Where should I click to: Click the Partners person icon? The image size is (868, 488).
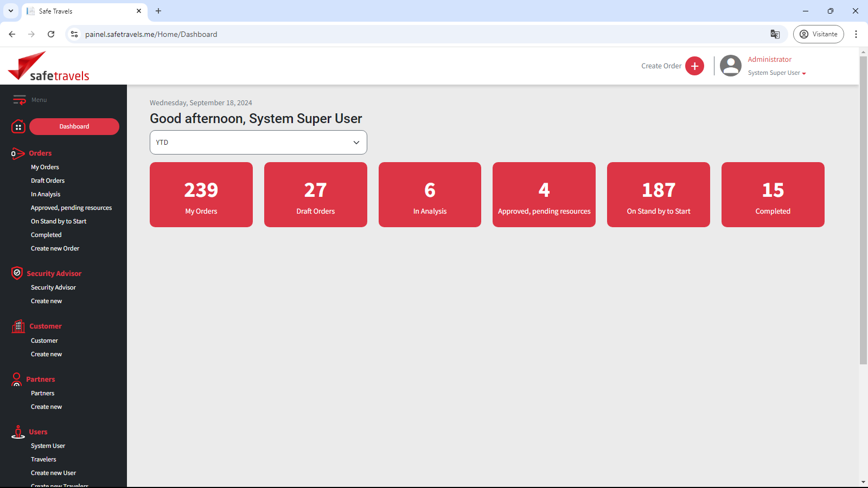tap(17, 379)
